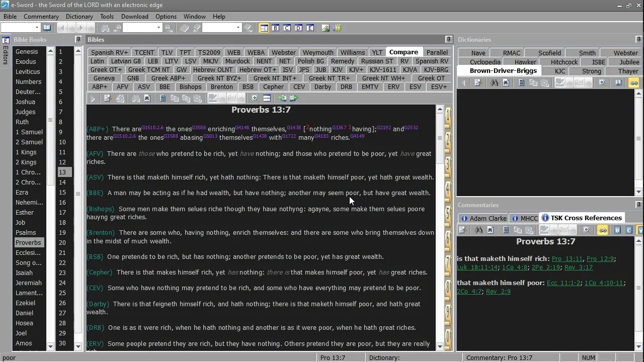Select the Strong dictionary tab

592,71
